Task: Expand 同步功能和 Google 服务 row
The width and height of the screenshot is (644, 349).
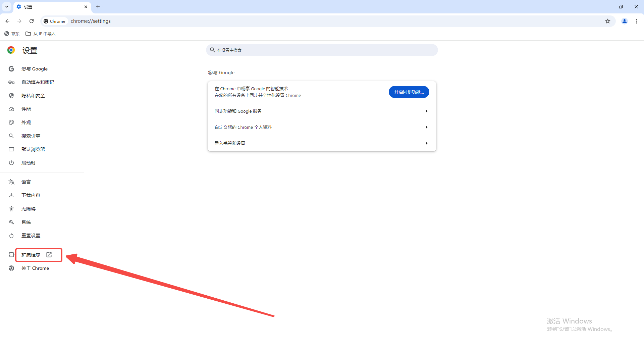Action: click(322, 111)
